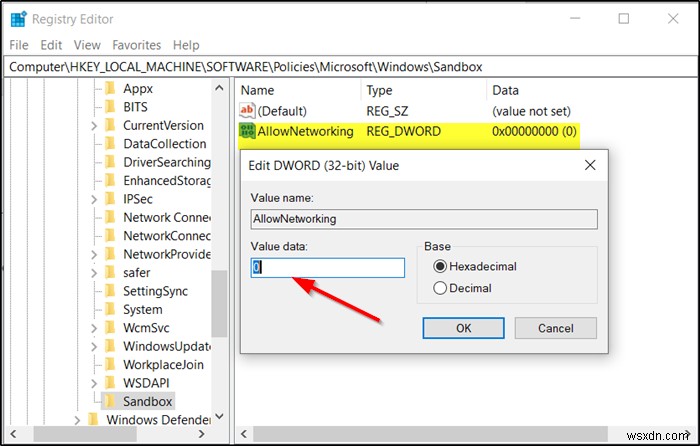
Task: Click the Value data input field
Action: pos(328,267)
